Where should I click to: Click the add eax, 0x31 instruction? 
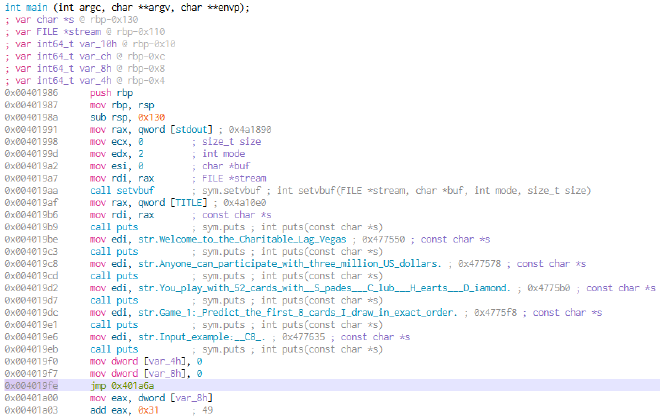(125, 410)
